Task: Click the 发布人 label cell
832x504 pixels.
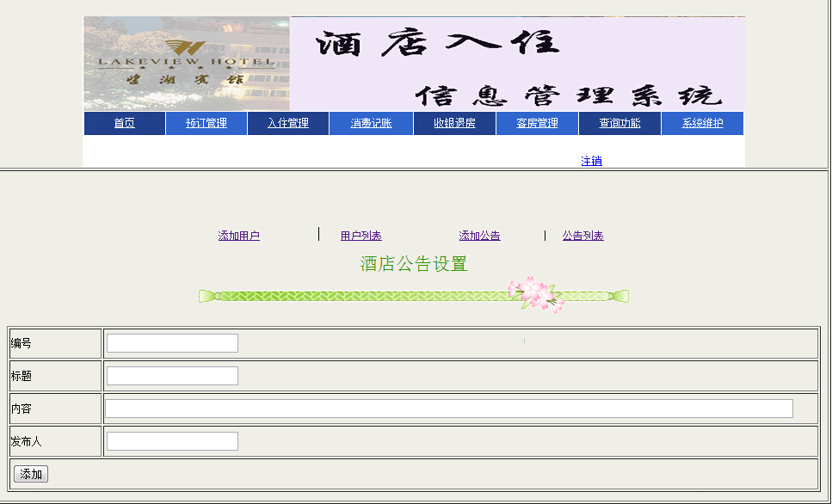Action: coord(55,441)
